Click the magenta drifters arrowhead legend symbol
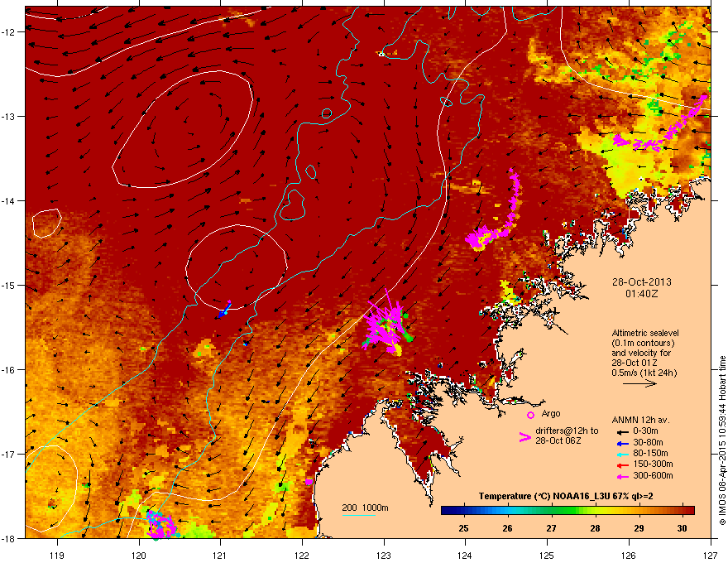728x563 pixels. click(524, 437)
